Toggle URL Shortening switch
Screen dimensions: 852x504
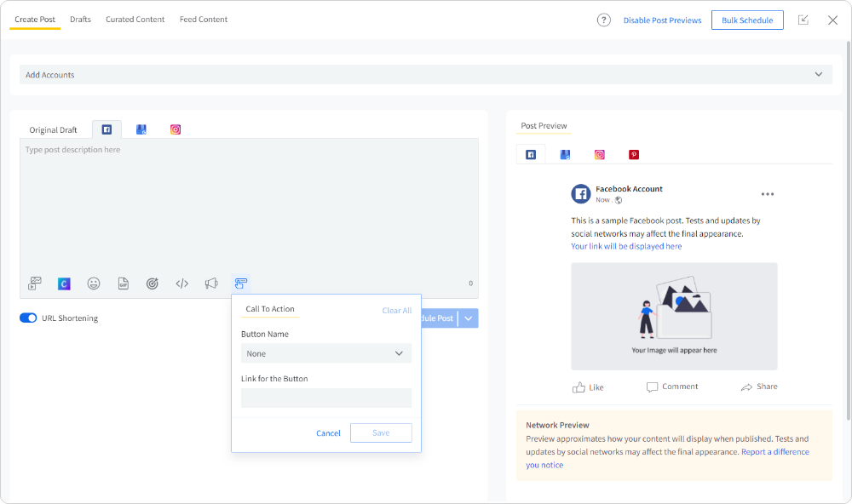[28, 318]
